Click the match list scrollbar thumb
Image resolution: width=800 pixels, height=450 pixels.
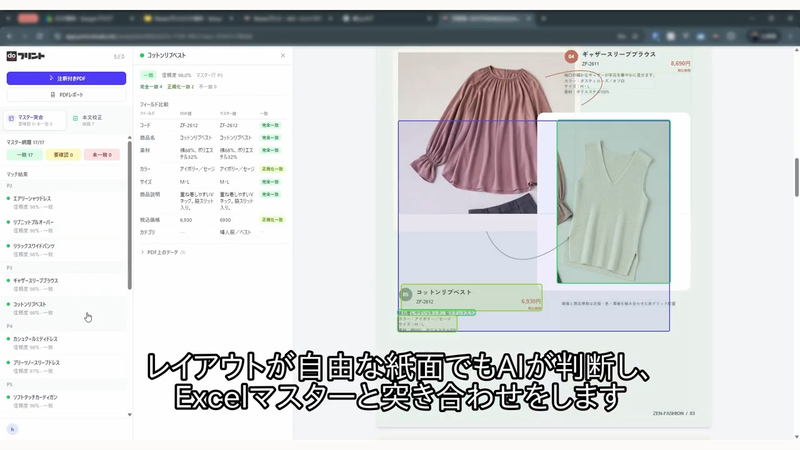click(x=130, y=214)
